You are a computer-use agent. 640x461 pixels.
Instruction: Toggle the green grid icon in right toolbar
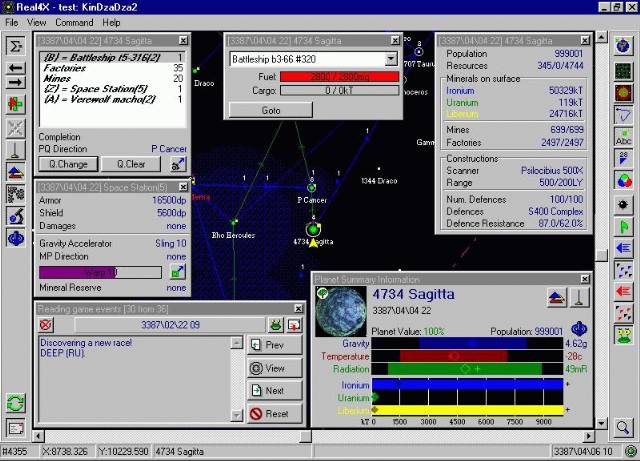[x=623, y=71]
